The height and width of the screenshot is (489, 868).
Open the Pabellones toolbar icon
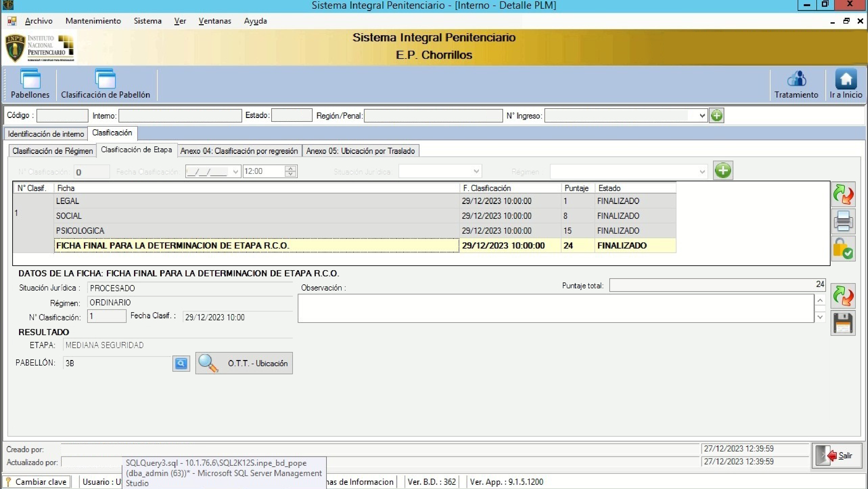[30, 84]
